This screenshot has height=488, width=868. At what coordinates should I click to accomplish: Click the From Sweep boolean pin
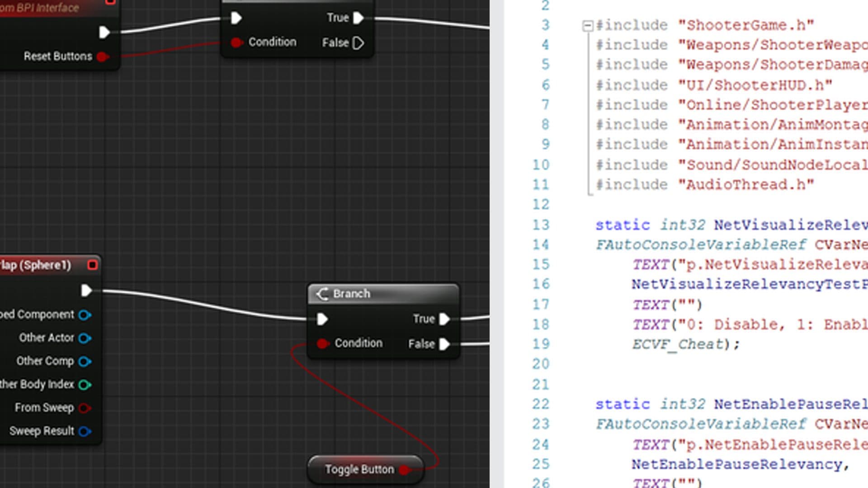(85, 408)
